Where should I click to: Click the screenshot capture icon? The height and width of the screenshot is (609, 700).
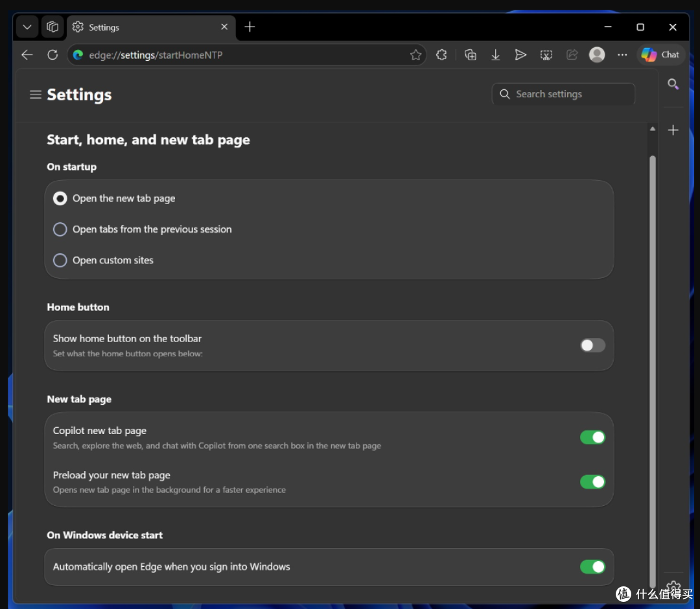point(546,55)
